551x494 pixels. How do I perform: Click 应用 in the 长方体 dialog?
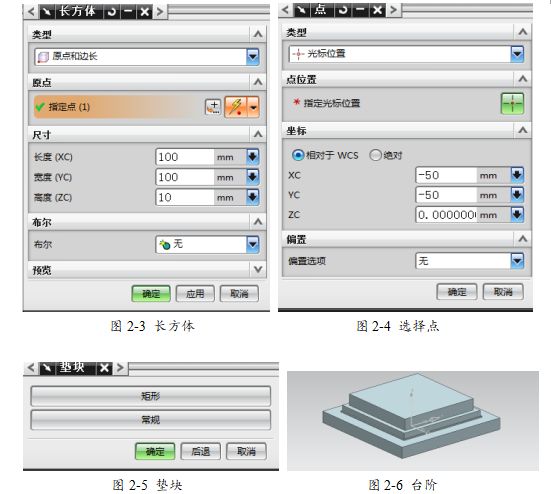tap(195, 293)
